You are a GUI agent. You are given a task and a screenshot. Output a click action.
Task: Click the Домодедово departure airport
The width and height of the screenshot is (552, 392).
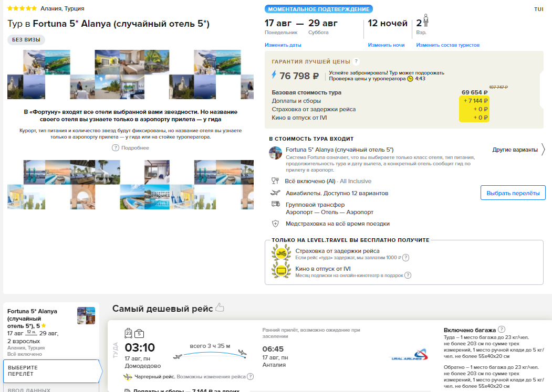point(142,366)
